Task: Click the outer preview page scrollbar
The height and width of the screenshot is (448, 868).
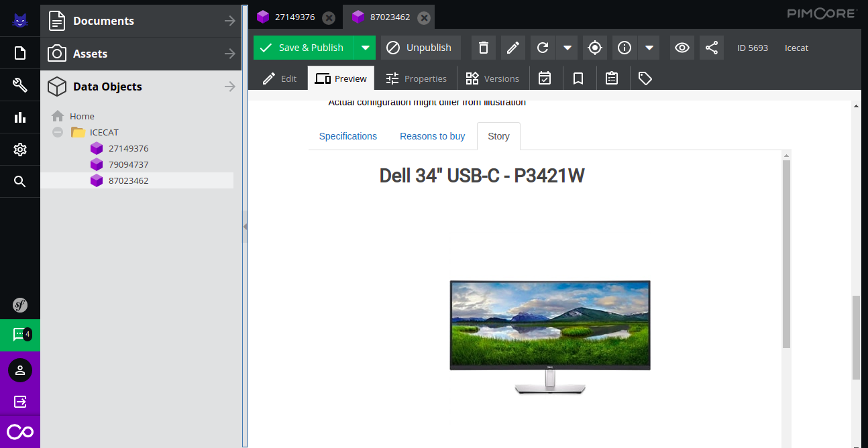Action: click(856, 337)
